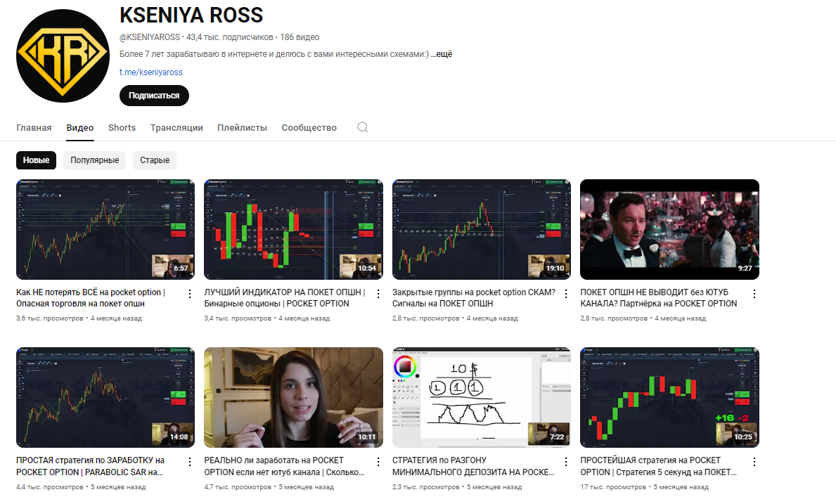This screenshot has height=504, width=836.
Task: Click the '43,4 тыс. подписчиков' channel info line
Action: point(230,37)
